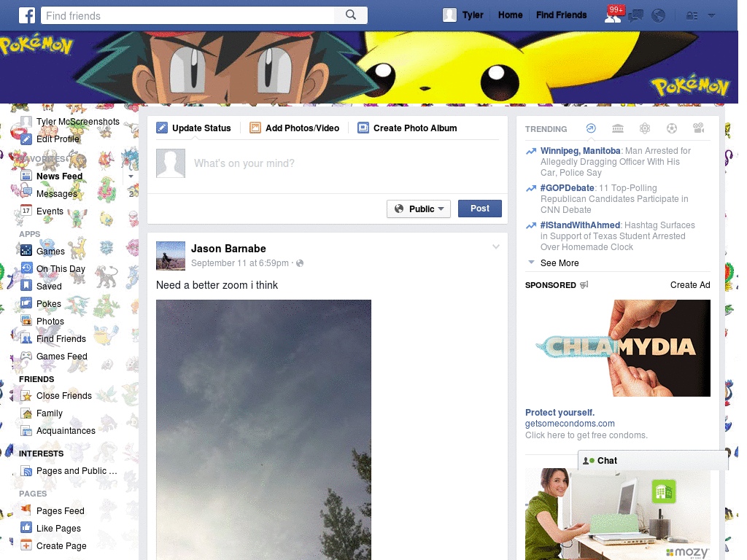Click the Events calendar icon
This screenshot has height=560, width=747.
[26, 211]
